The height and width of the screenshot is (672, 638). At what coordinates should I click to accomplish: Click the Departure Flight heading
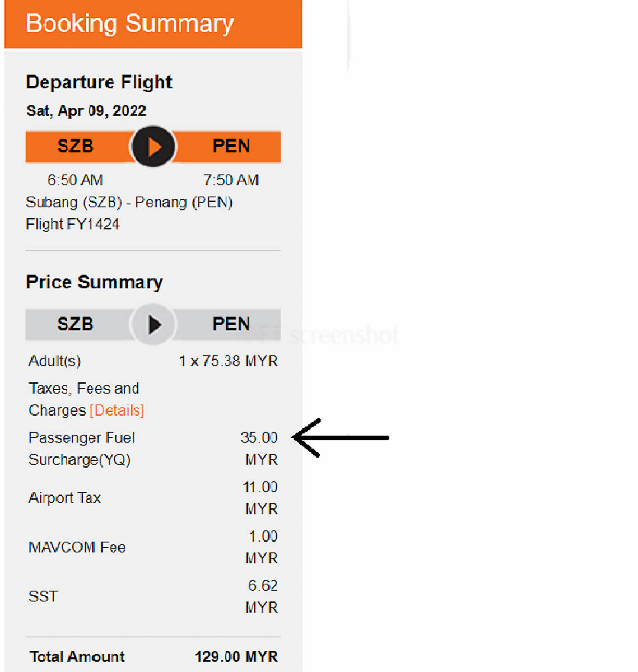tap(99, 82)
